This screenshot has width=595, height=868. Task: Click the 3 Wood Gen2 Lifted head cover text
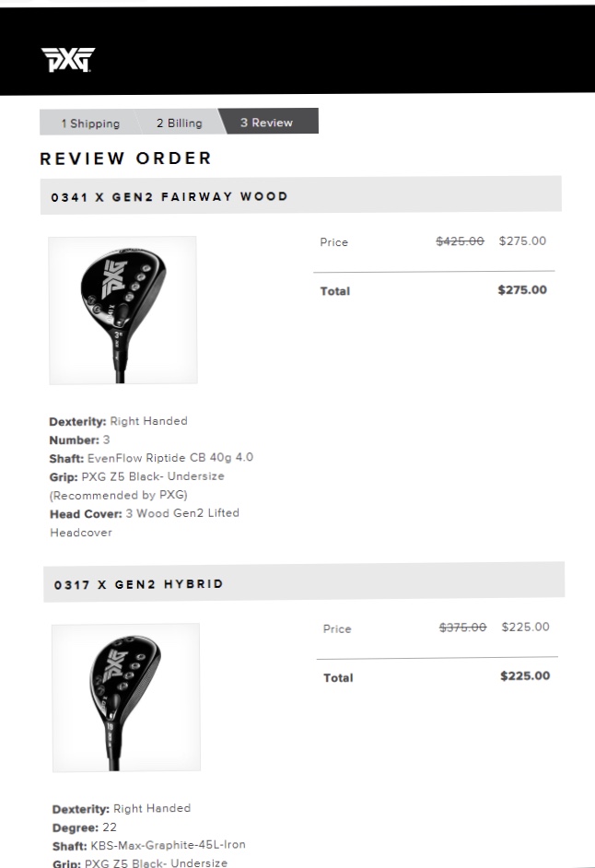[x=182, y=513]
